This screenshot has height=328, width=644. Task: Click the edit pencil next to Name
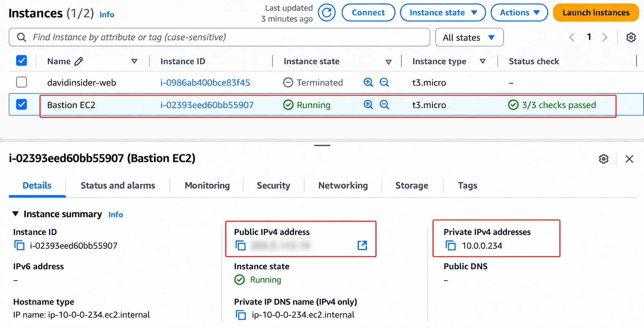[78, 61]
